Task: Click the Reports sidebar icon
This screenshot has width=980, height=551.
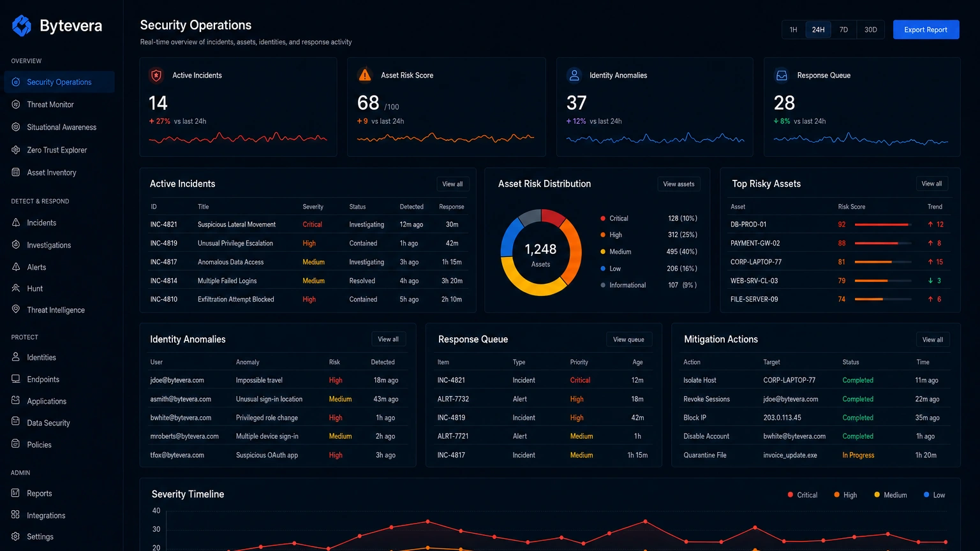Action: click(x=16, y=493)
